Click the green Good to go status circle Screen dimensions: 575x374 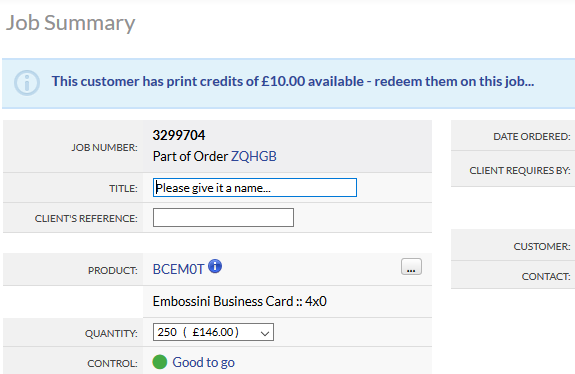160,362
